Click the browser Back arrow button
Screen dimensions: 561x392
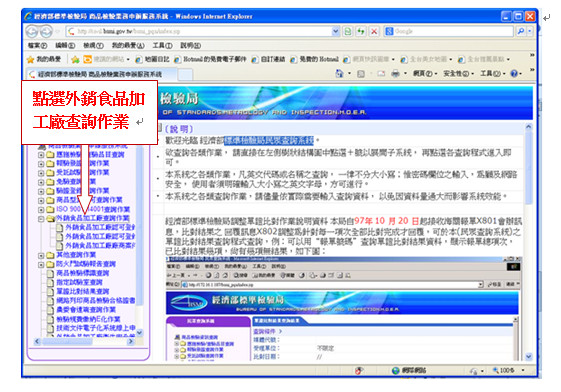click(x=32, y=31)
